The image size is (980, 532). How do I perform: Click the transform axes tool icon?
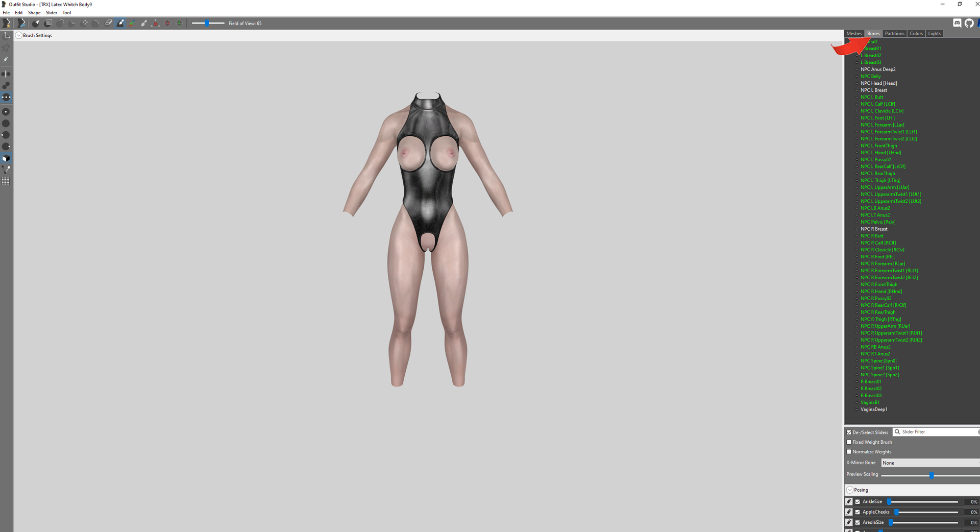(x=6, y=35)
